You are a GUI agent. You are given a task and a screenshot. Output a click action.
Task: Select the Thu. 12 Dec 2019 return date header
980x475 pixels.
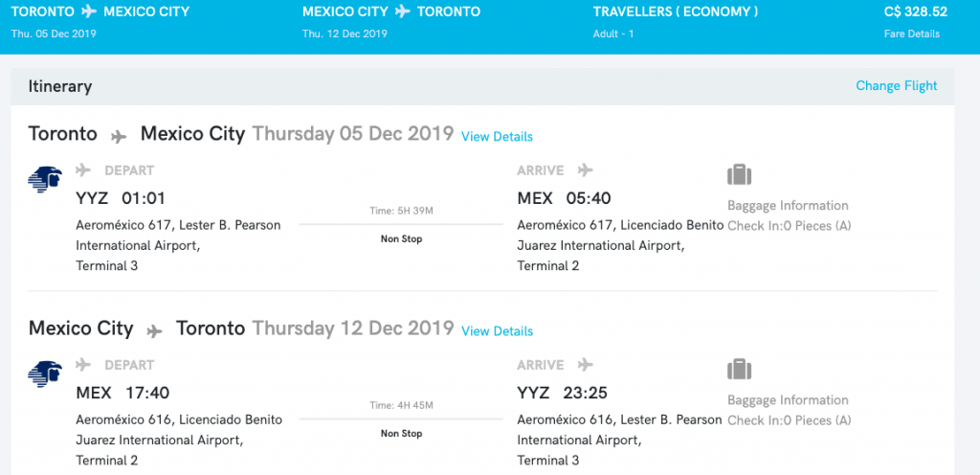(345, 34)
